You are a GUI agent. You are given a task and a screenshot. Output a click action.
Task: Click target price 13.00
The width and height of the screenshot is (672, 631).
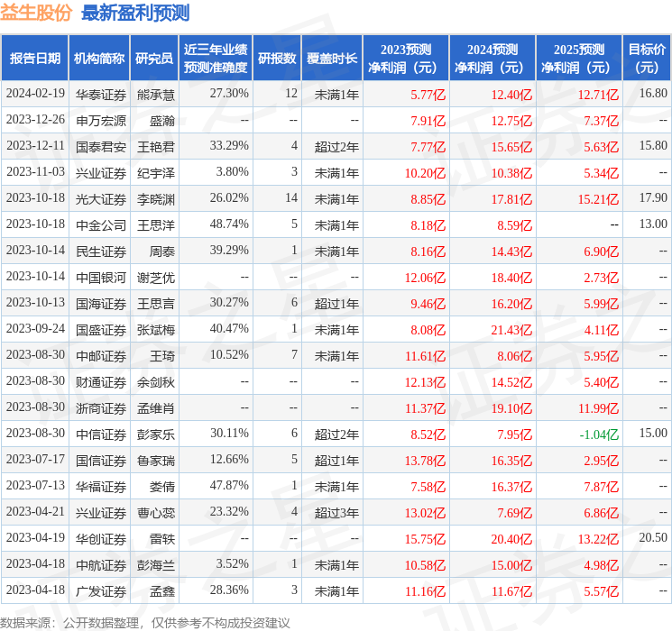point(653,224)
